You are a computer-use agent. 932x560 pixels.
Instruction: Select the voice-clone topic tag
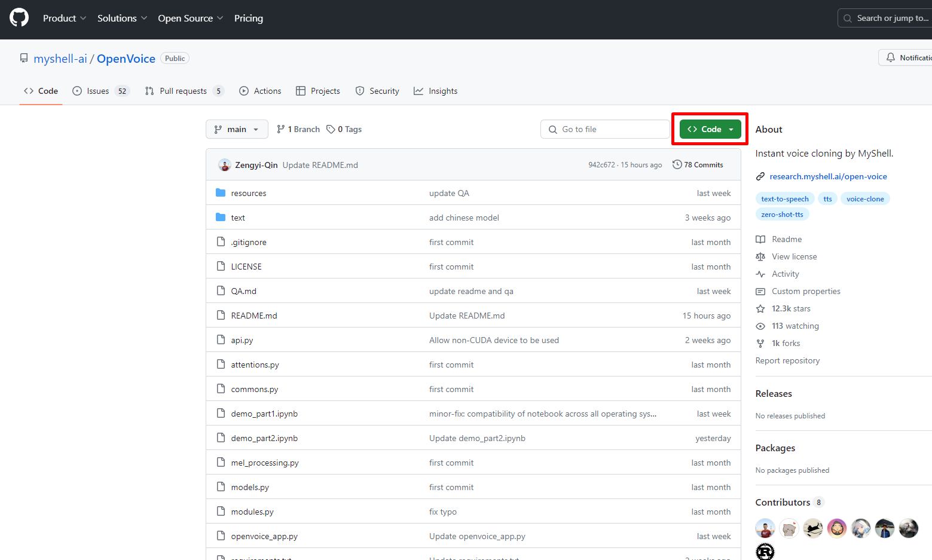coord(865,199)
